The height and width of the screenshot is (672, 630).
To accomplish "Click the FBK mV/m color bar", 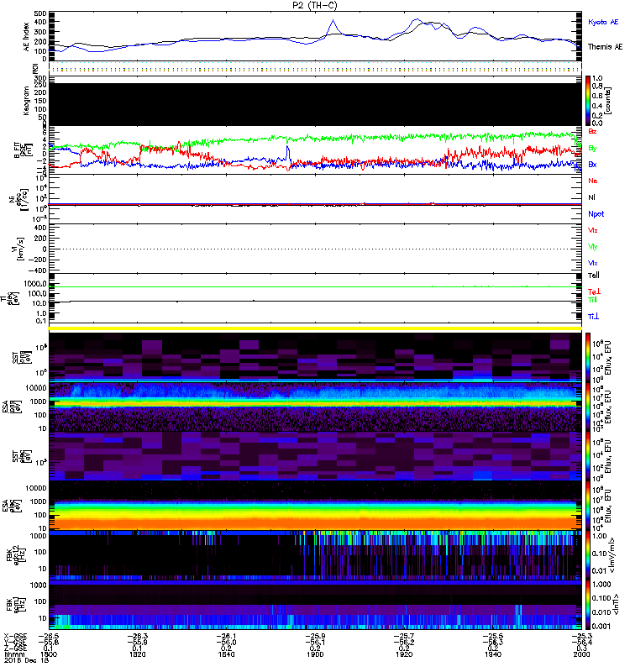I will (588, 555).
